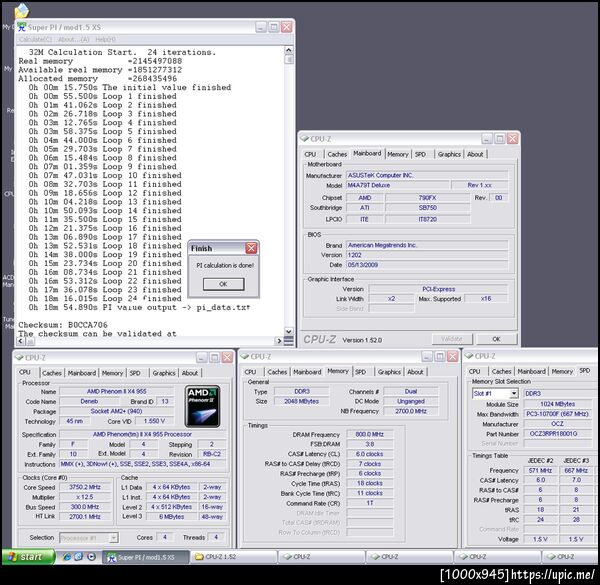Open Memory tab in SPD CPU-Z window
The image size is (600, 585).
click(x=562, y=372)
